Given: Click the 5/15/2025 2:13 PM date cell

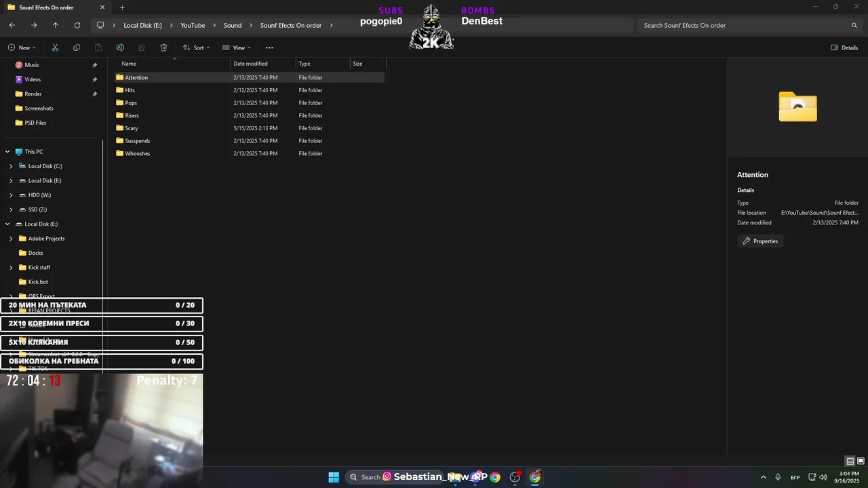Looking at the screenshot, I should tap(256, 128).
